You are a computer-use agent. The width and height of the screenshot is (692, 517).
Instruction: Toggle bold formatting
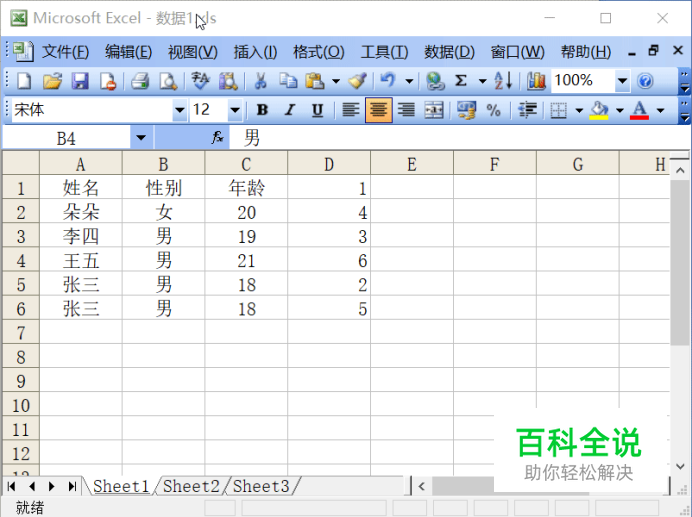(262, 109)
